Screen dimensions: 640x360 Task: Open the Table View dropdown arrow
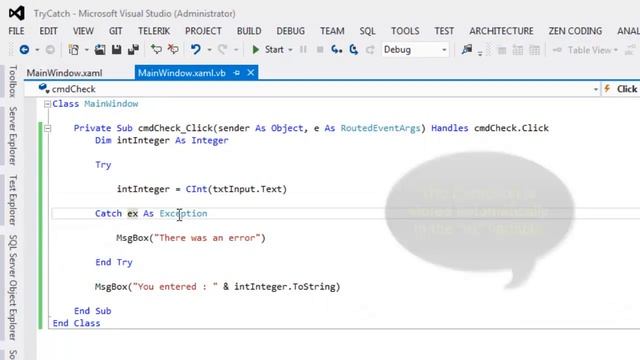point(616,50)
